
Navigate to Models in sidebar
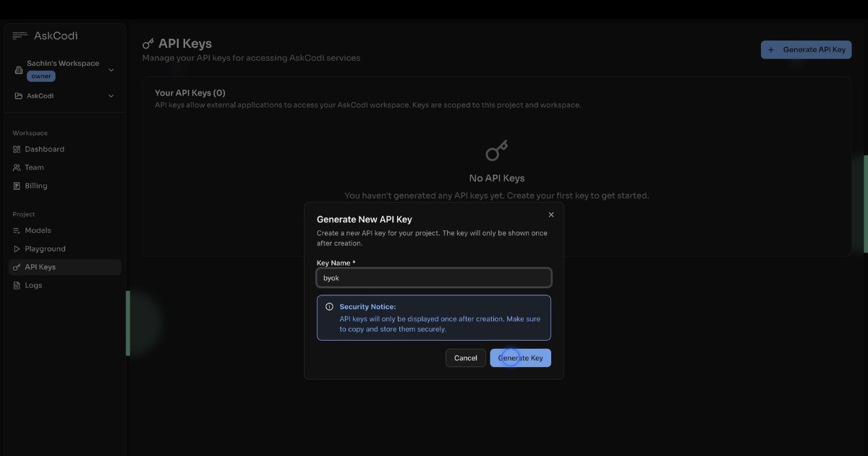coord(65,230)
